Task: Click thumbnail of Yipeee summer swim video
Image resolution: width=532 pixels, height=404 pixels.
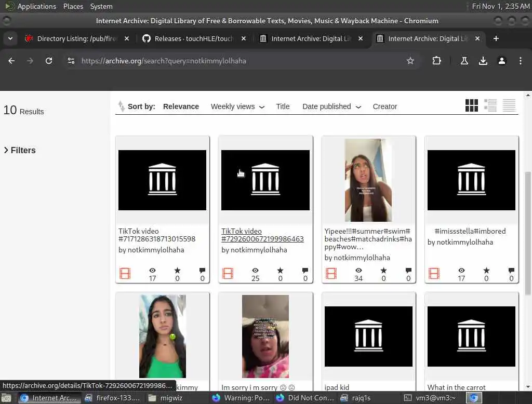Action: pos(368,180)
